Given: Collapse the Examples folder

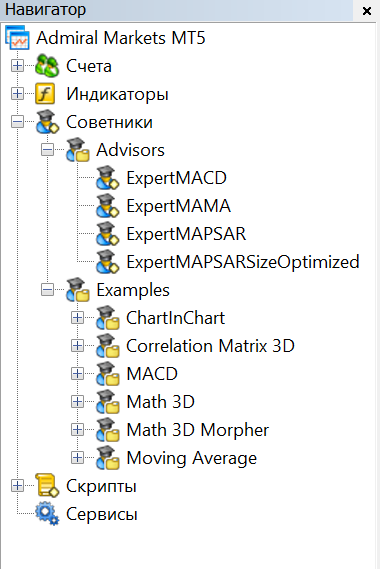Looking at the screenshot, I should (47, 290).
